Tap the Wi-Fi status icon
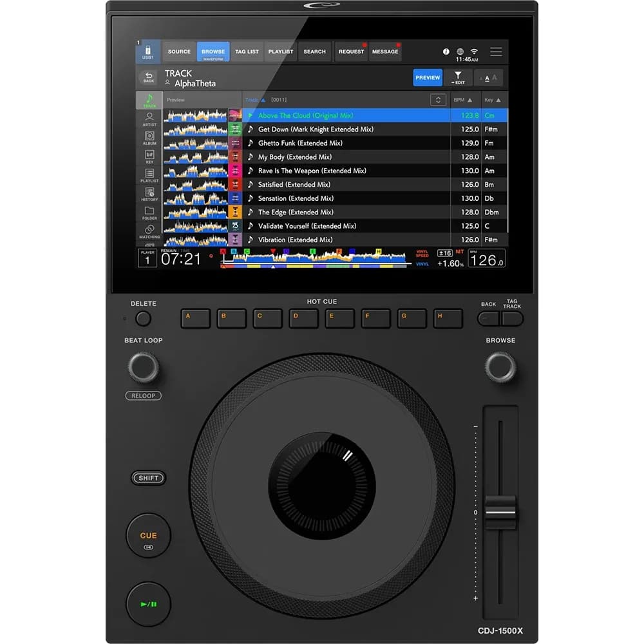The width and height of the screenshot is (644, 644). click(475, 52)
